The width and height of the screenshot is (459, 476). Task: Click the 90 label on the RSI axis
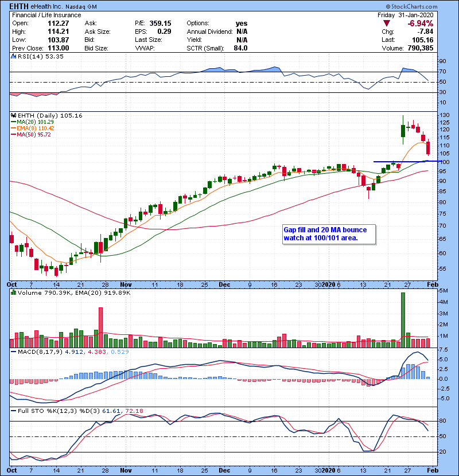click(x=442, y=61)
